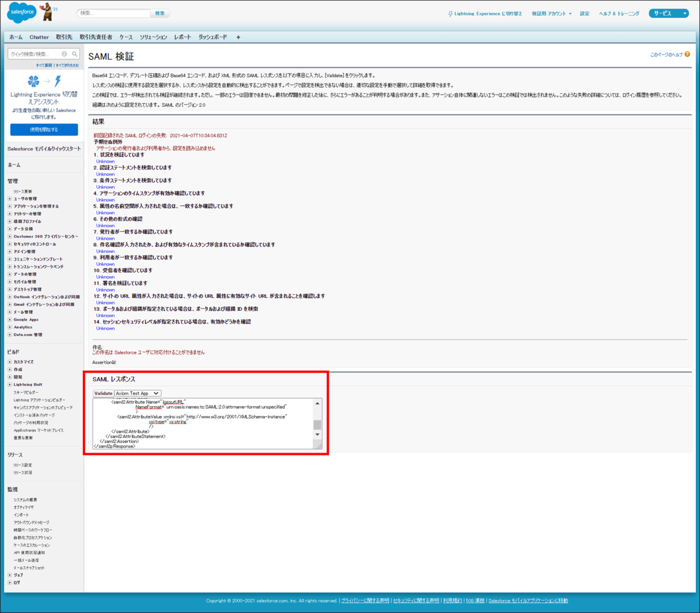Expand the ユーザの管理 tree node

[x=10, y=199]
